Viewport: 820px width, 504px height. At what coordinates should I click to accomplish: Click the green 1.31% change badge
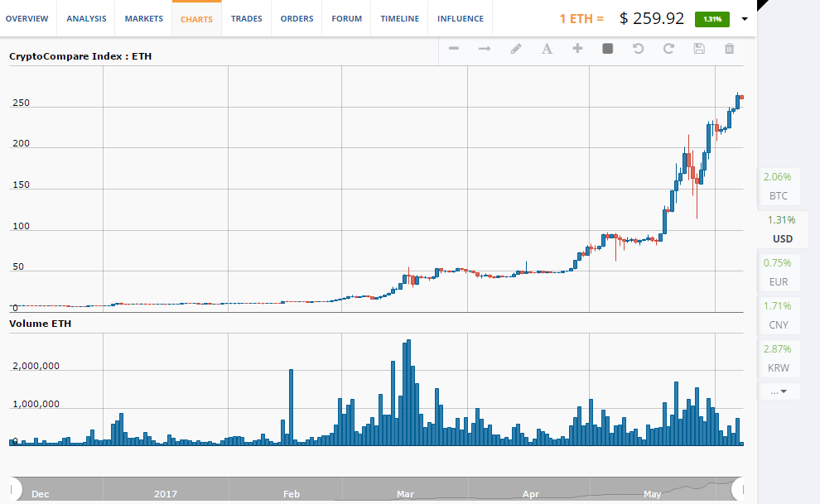point(712,18)
